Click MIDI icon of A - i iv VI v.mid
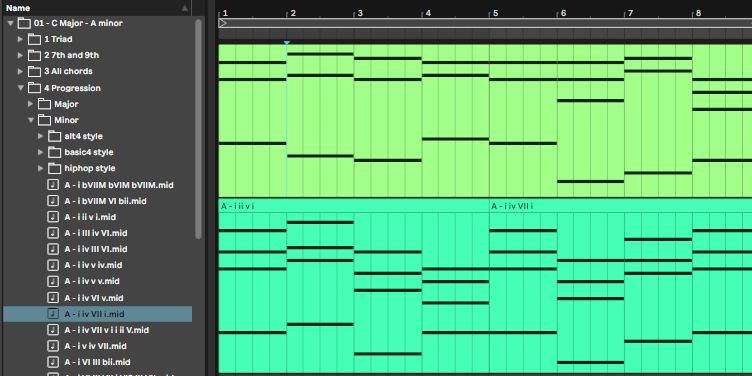 coord(53,298)
